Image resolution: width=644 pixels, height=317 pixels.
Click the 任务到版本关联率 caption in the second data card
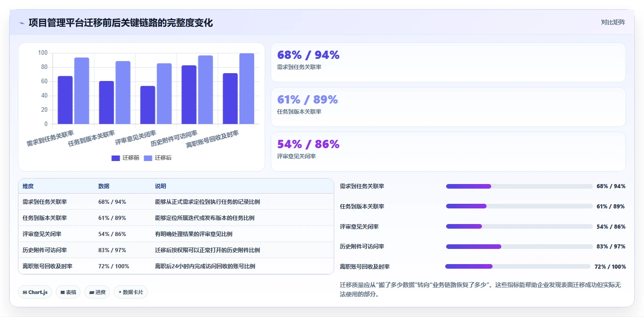(x=299, y=112)
